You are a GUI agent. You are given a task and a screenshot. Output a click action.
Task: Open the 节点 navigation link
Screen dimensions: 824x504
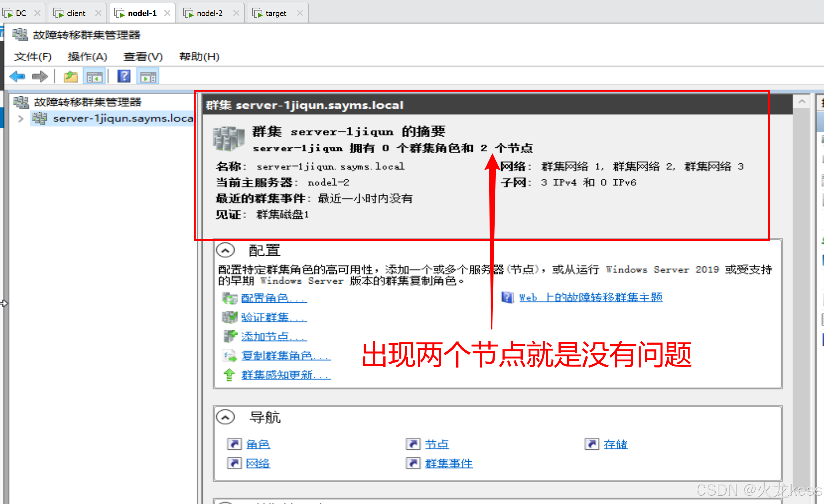[x=437, y=444]
